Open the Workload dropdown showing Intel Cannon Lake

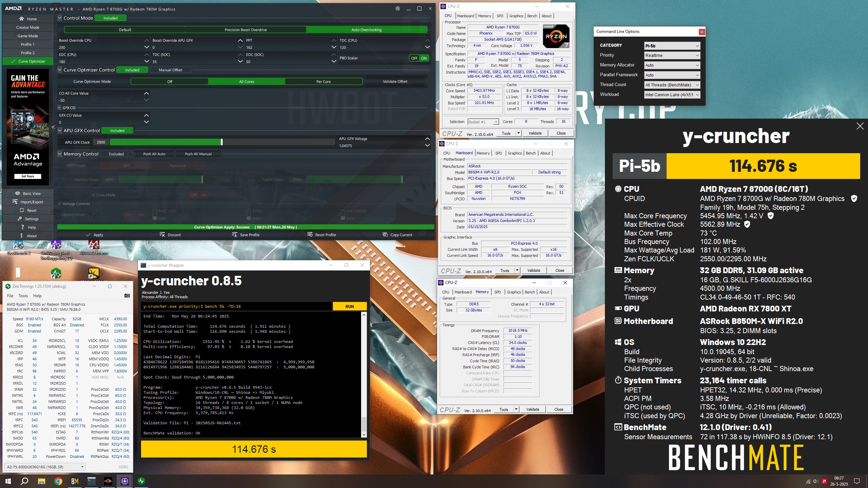[x=672, y=95]
